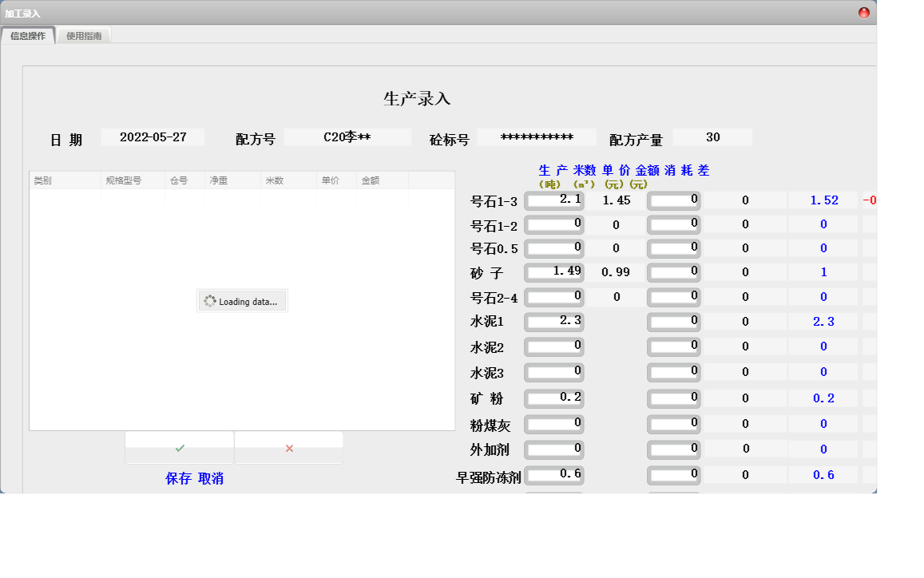The width and height of the screenshot is (924, 578).
Task: Select the 配方号 field with C20李**
Action: (x=347, y=137)
